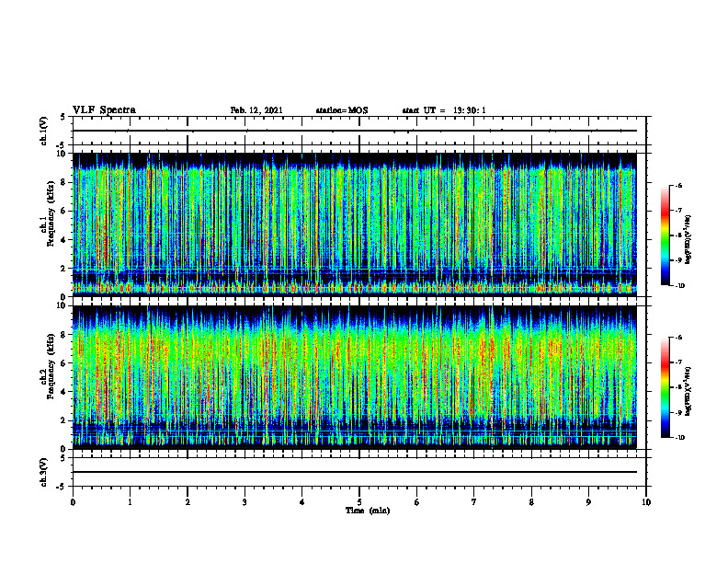
Task: Click the "-5" tick on ch.3(V) axis
Action: [x=62, y=487]
